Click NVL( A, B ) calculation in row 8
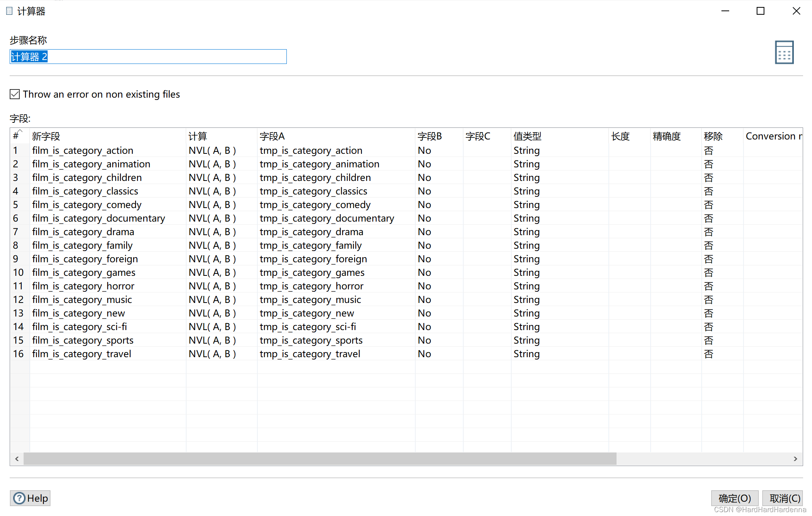The width and height of the screenshot is (812, 516). (x=222, y=245)
